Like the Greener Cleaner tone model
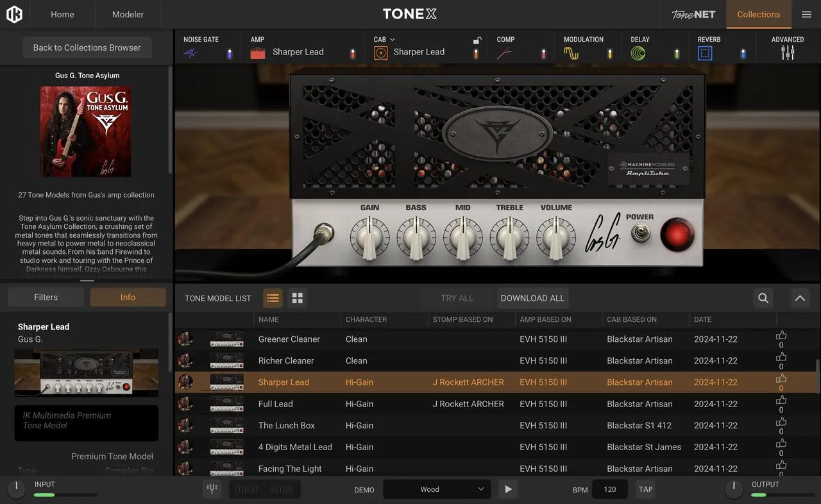The width and height of the screenshot is (821, 504). pyautogui.click(x=781, y=335)
